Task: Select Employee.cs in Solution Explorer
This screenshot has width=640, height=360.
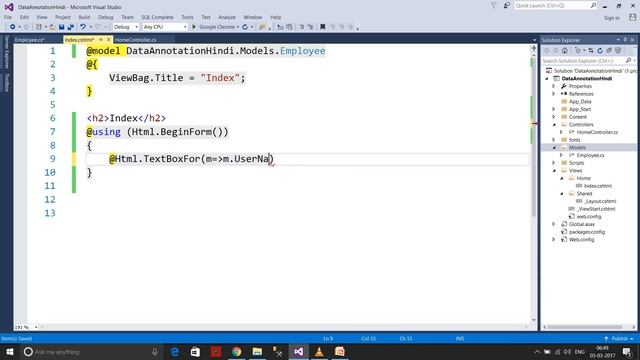Action: 590,155
